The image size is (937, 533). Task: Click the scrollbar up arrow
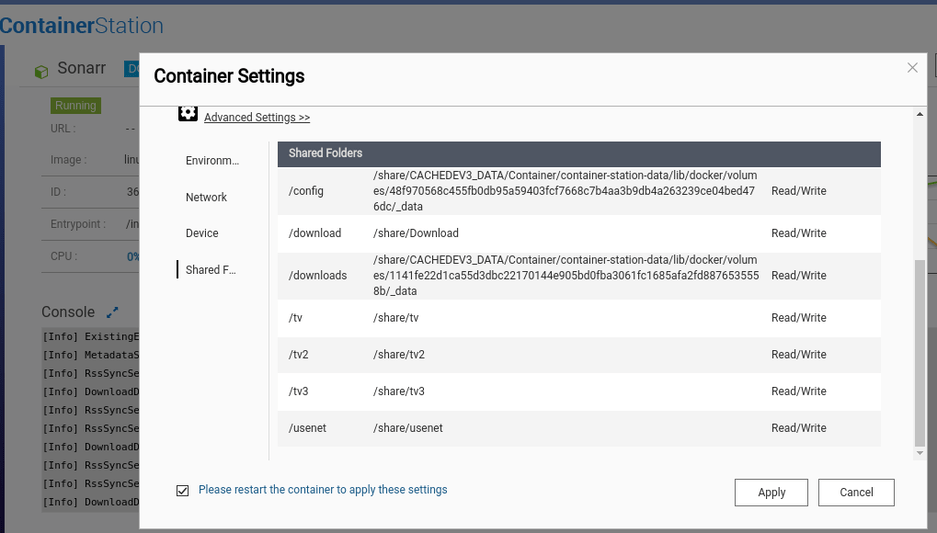pos(920,114)
